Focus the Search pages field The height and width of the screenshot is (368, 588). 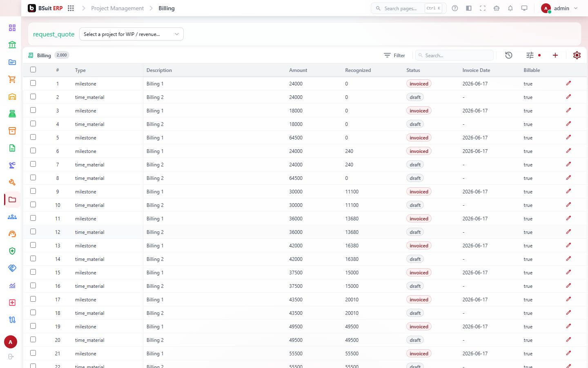[x=408, y=8]
